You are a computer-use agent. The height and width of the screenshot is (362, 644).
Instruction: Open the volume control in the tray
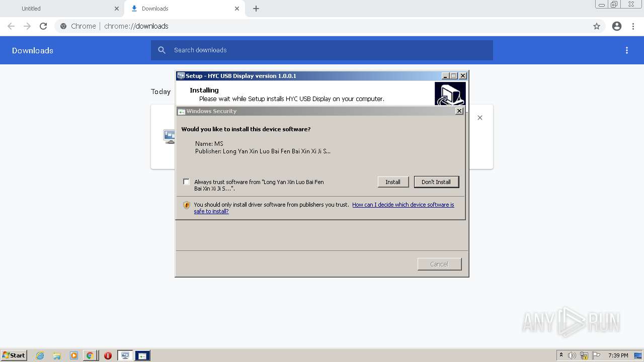pyautogui.click(x=572, y=355)
